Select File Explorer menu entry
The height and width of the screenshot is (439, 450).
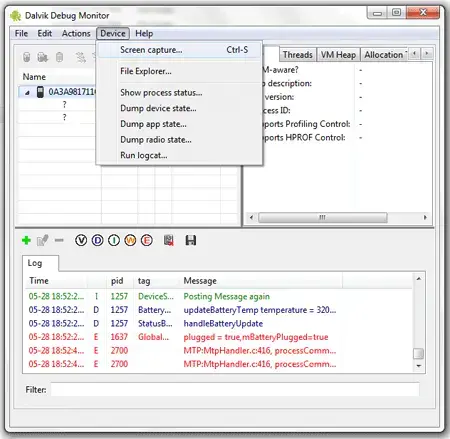tap(179, 71)
